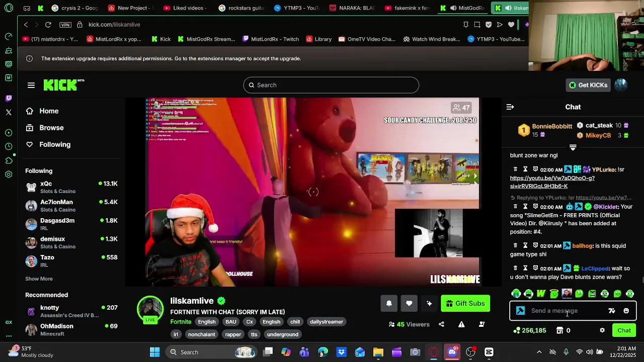Report the stream with warning icon

coord(461,324)
